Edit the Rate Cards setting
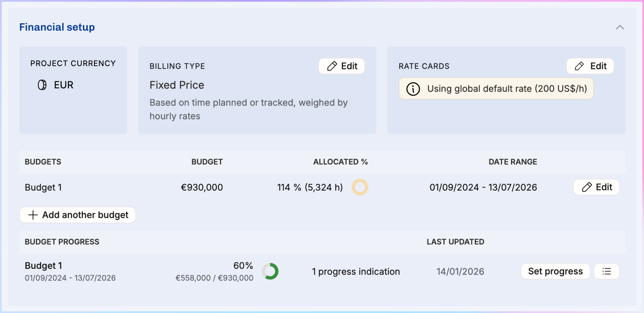644x313 pixels. click(x=590, y=66)
